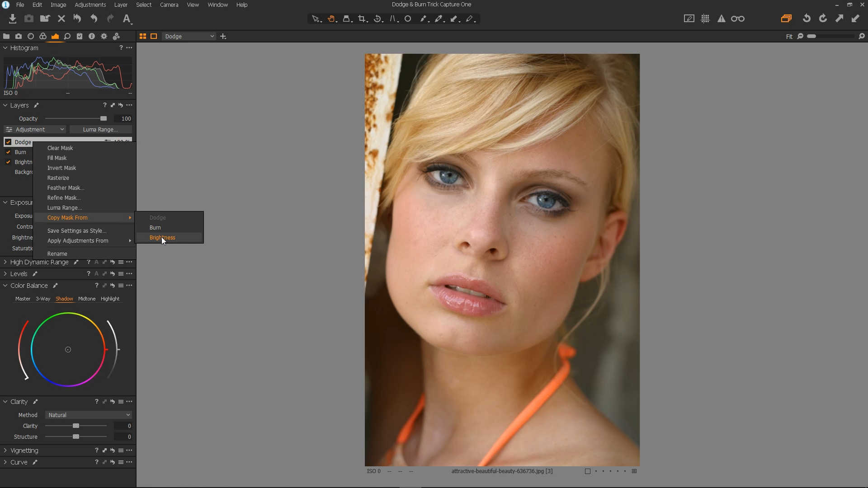Choose Brightness in Copy Mask From submenu

(162, 237)
